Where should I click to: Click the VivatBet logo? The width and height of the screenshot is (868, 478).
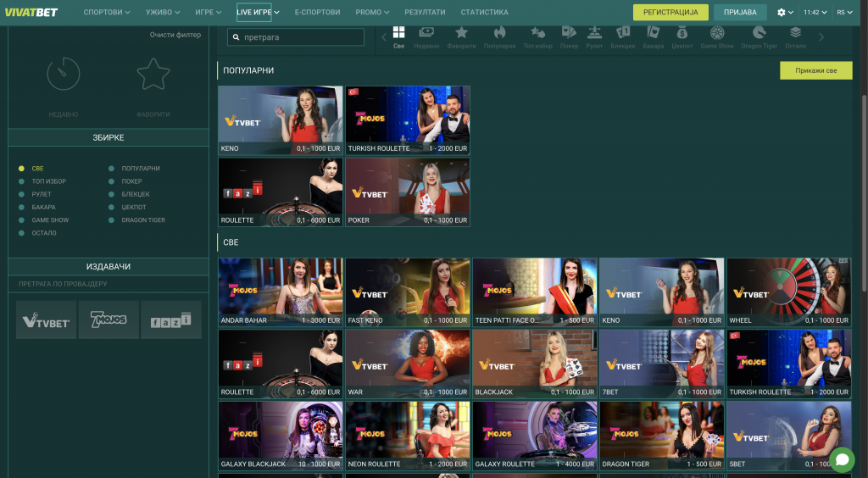pyautogui.click(x=31, y=12)
